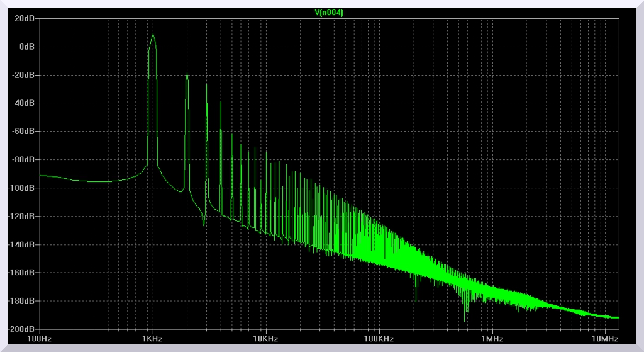Click the V(n004) trace label

click(x=329, y=13)
